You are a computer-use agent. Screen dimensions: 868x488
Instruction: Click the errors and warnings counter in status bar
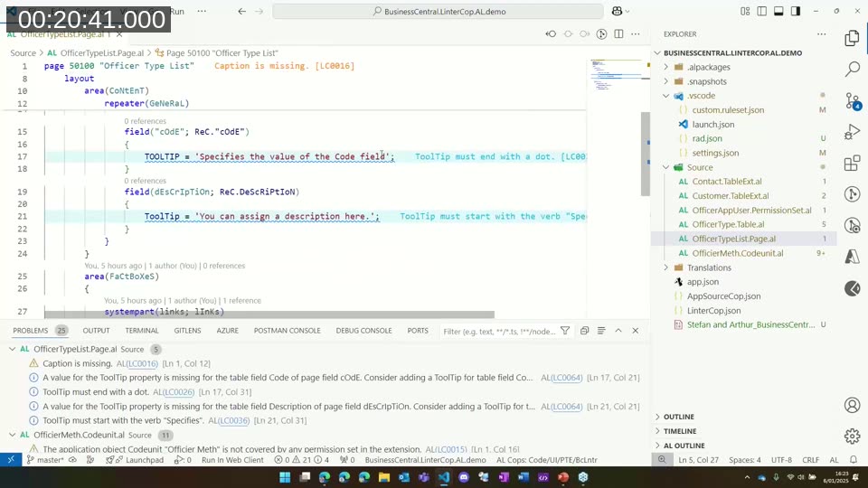[x=302, y=460]
